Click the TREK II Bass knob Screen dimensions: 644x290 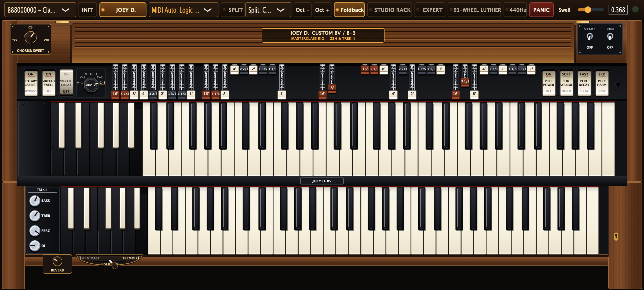point(35,201)
